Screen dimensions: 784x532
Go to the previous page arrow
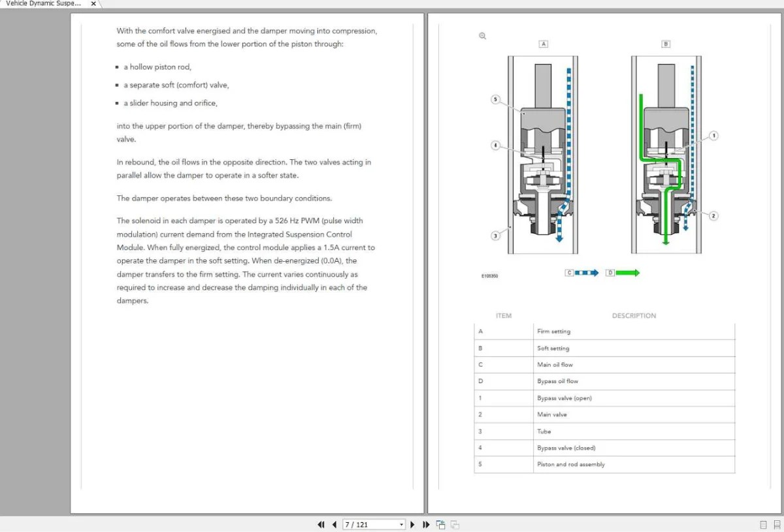click(334, 524)
